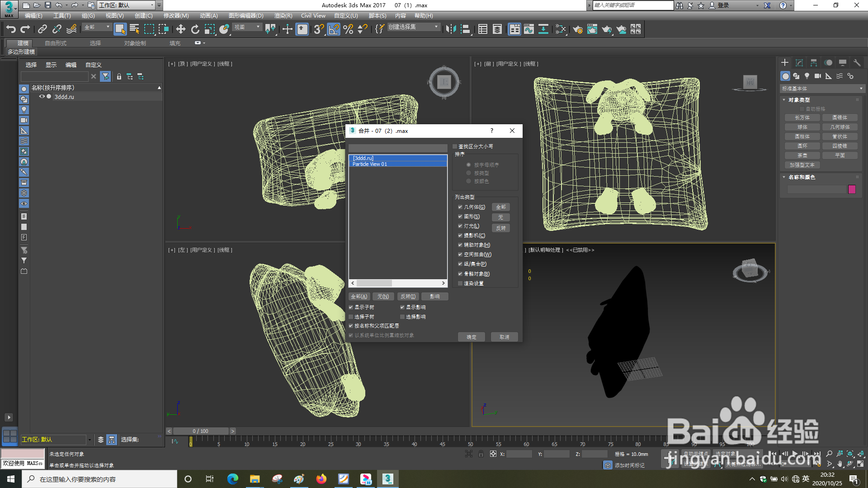Viewport: 868px width, 488px height.
Task: Open the Modify command panel tab
Action: [x=799, y=63]
